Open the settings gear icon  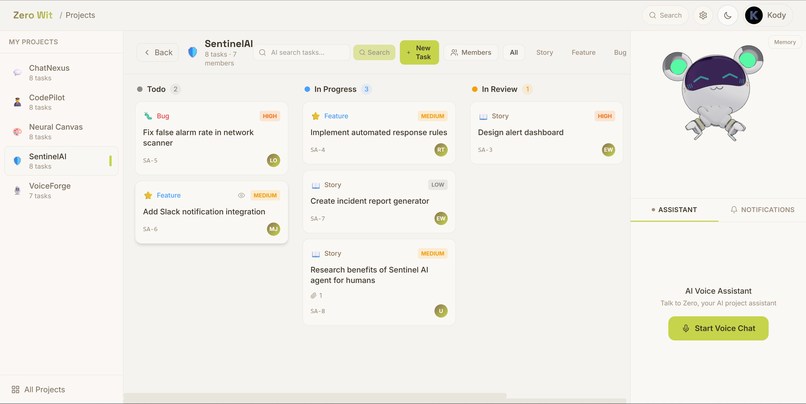click(703, 15)
